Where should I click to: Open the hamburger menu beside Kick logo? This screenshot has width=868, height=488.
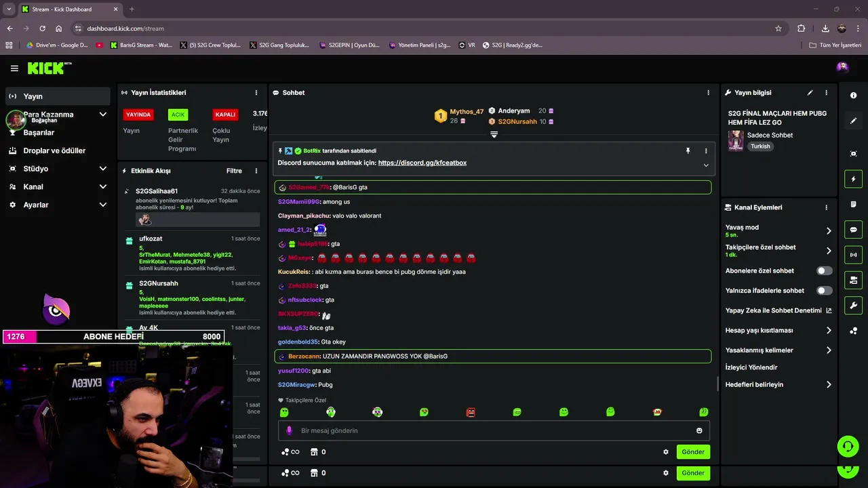pyautogui.click(x=14, y=68)
